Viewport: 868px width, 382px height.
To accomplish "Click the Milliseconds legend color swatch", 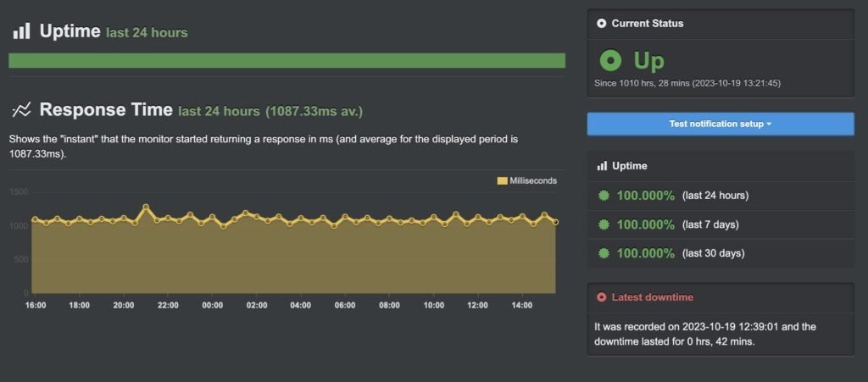I will point(502,180).
